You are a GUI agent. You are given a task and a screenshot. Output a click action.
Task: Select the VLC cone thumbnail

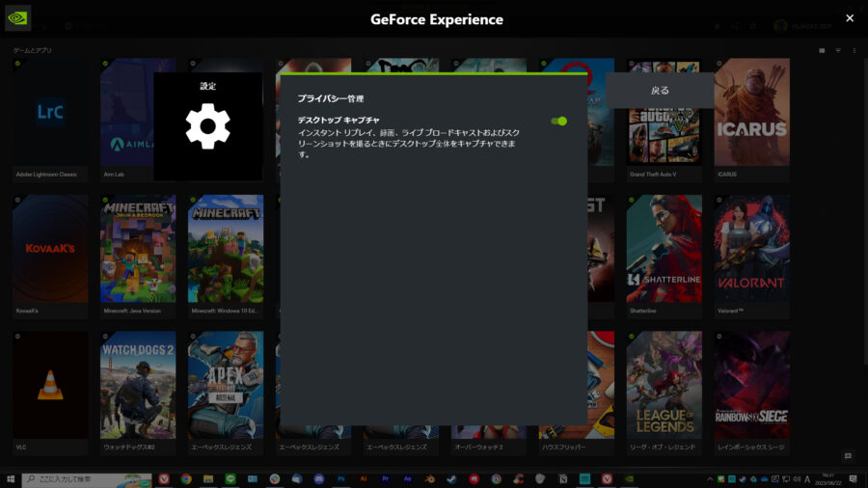point(50,385)
